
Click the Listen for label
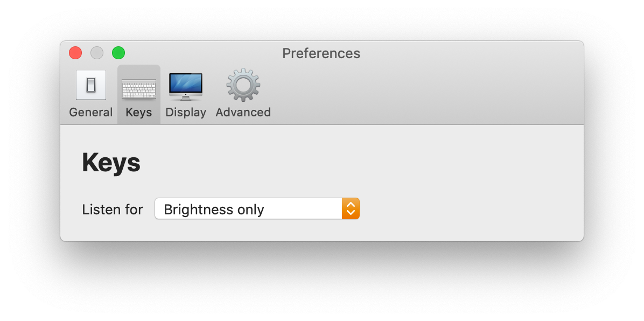(112, 210)
